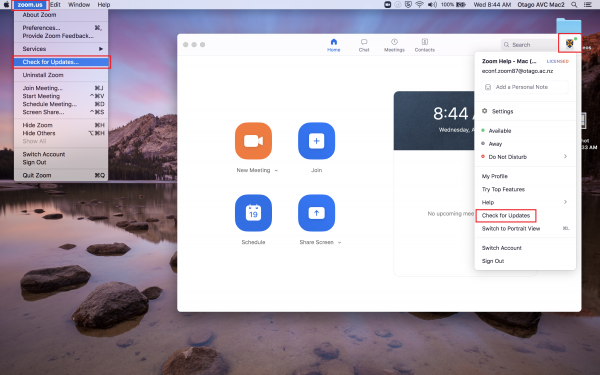Expand the Help submenu arrow
The image size is (600, 375).
coord(565,202)
